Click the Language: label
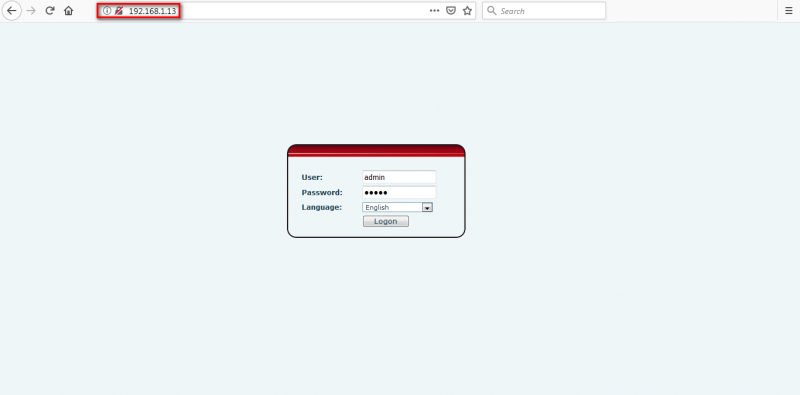 click(321, 207)
